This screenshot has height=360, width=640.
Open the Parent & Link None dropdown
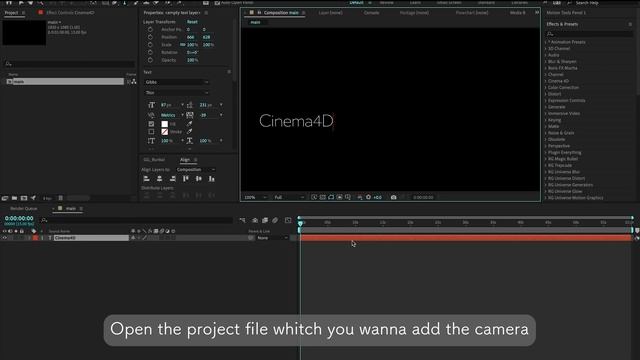click(272, 238)
